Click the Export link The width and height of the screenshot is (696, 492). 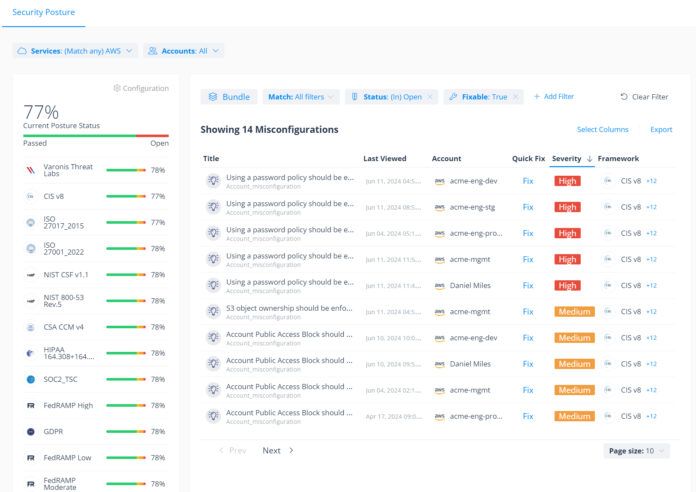pyautogui.click(x=661, y=130)
